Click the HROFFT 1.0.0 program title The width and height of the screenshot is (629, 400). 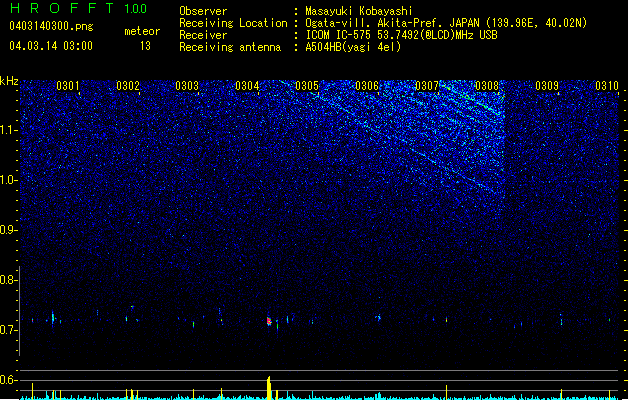coord(79,8)
